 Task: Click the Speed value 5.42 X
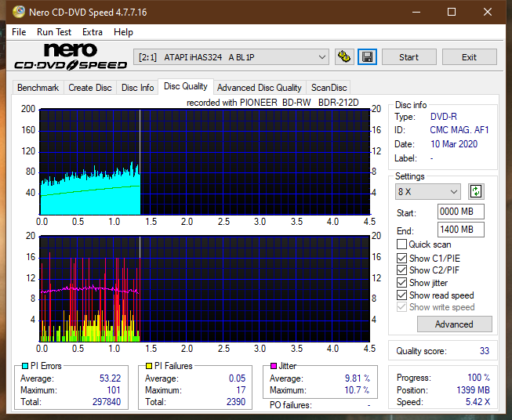[478, 402]
